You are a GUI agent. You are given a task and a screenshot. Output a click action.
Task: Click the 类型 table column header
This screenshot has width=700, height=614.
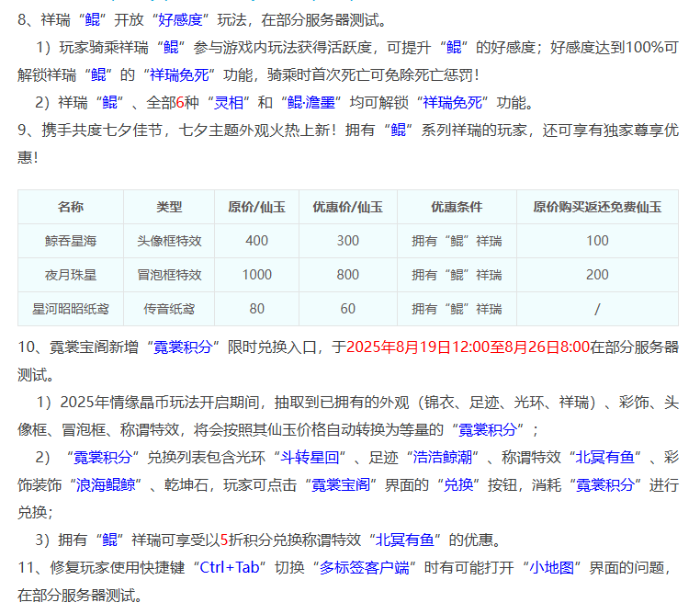tap(169, 207)
